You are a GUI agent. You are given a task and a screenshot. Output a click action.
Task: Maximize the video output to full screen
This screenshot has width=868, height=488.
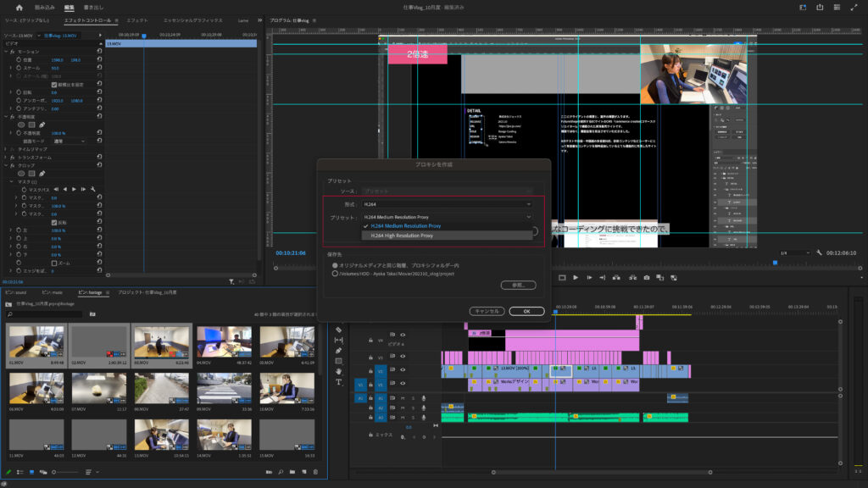tap(854, 7)
